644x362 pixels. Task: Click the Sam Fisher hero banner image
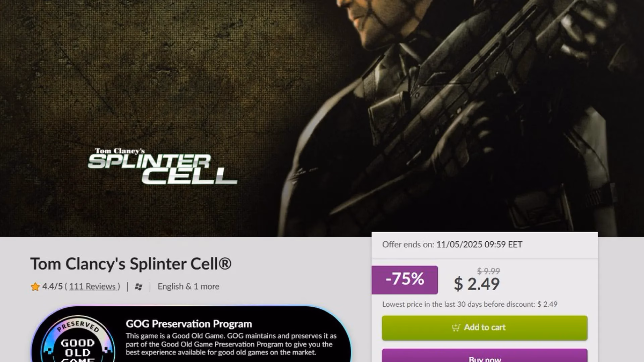436,101
